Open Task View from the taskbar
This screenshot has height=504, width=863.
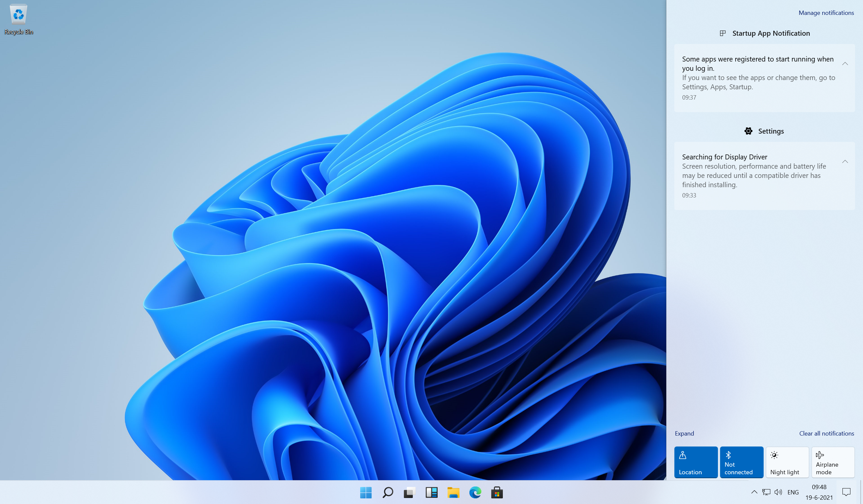(x=409, y=492)
